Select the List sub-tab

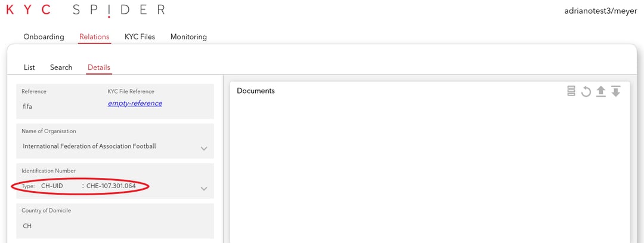pos(29,67)
